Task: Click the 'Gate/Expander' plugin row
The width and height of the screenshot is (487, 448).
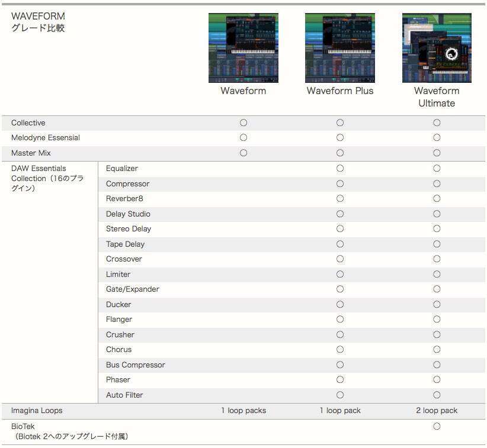Action: (x=291, y=289)
